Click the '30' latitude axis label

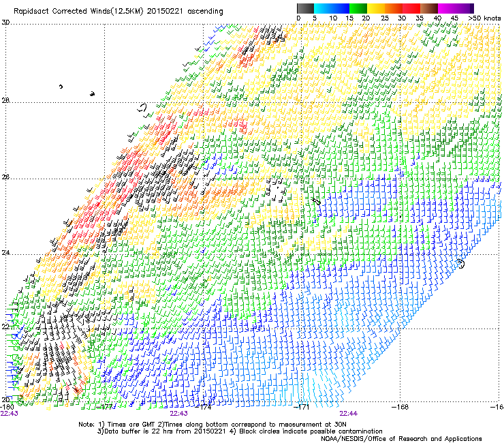[x=5, y=22]
